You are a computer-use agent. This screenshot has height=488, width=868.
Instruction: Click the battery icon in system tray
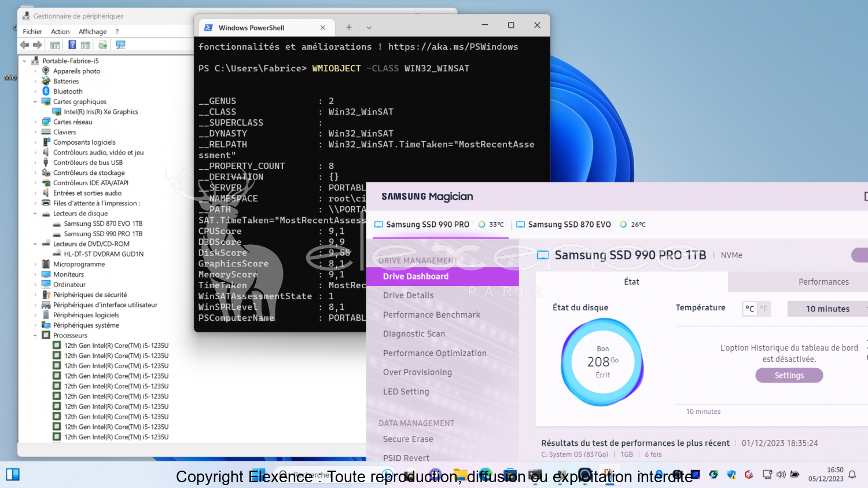pos(795,475)
